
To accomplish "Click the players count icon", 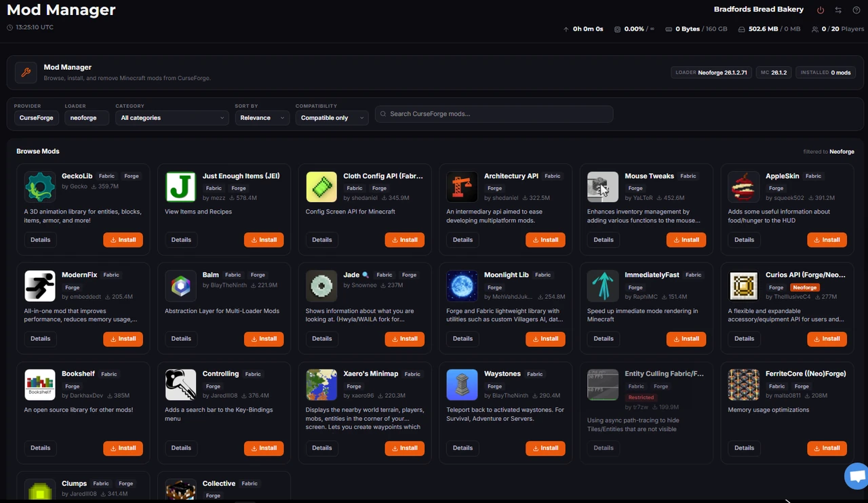I will (x=814, y=29).
